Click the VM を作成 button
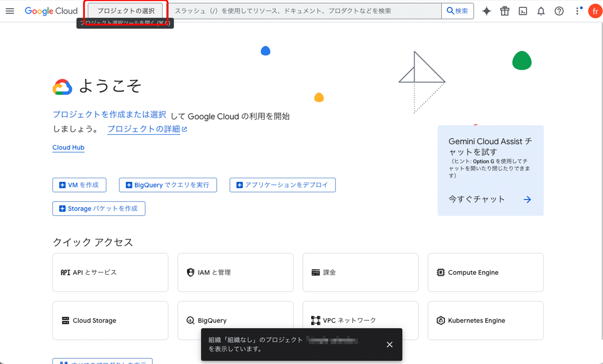This screenshot has height=364, width=603. (79, 185)
